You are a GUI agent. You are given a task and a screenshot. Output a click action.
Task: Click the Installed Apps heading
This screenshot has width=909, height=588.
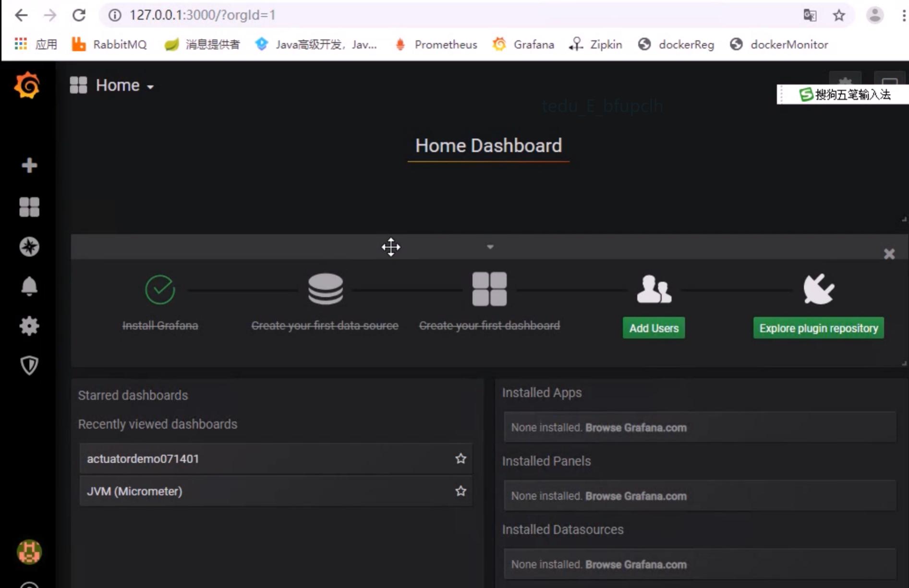542,392
